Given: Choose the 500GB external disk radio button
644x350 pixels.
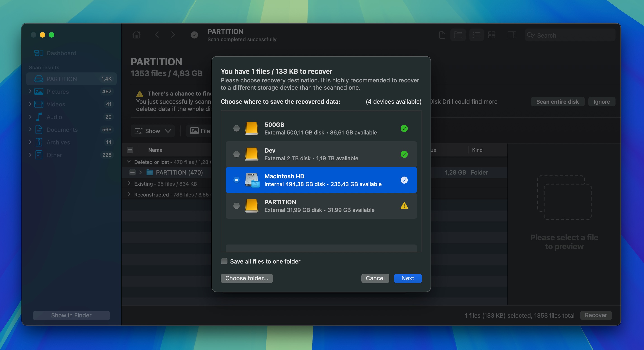Looking at the screenshot, I should 236,128.
